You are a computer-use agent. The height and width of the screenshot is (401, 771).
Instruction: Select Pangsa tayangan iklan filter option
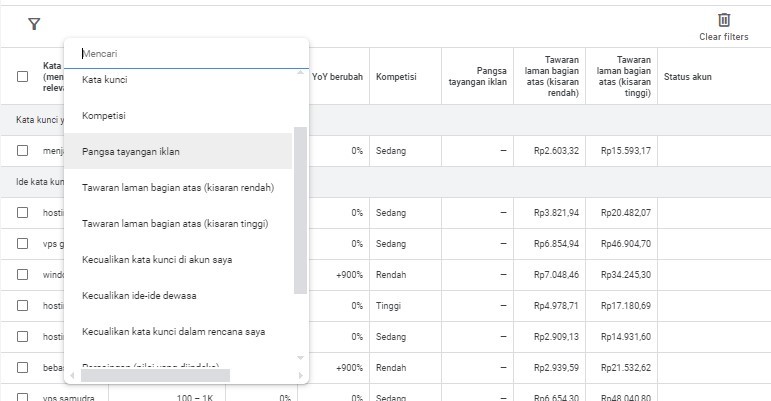pyautogui.click(x=178, y=151)
